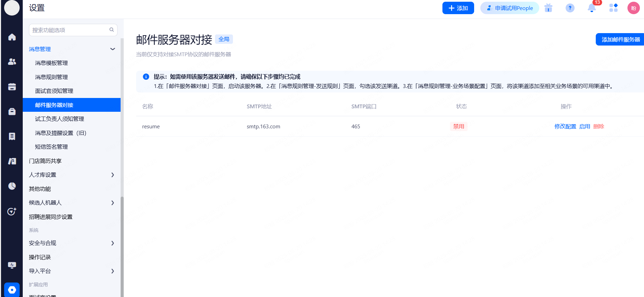The width and height of the screenshot is (644, 297).
Task: Click 修改配置 for resume server
Action: [565, 127]
